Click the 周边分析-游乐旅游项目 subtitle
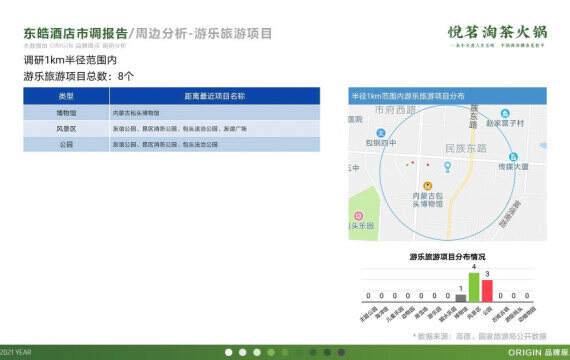 tap(204, 33)
